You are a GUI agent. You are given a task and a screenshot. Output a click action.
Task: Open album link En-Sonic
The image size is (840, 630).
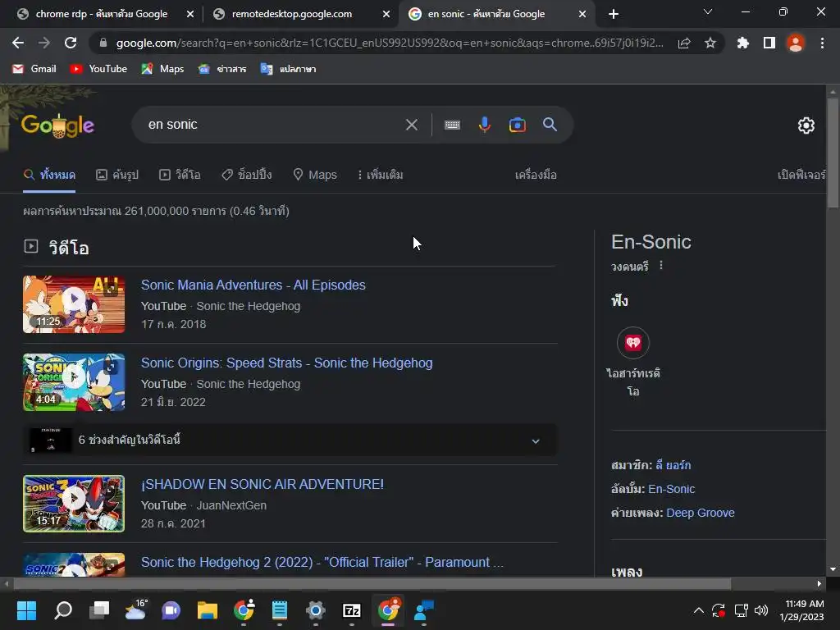click(671, 489)
